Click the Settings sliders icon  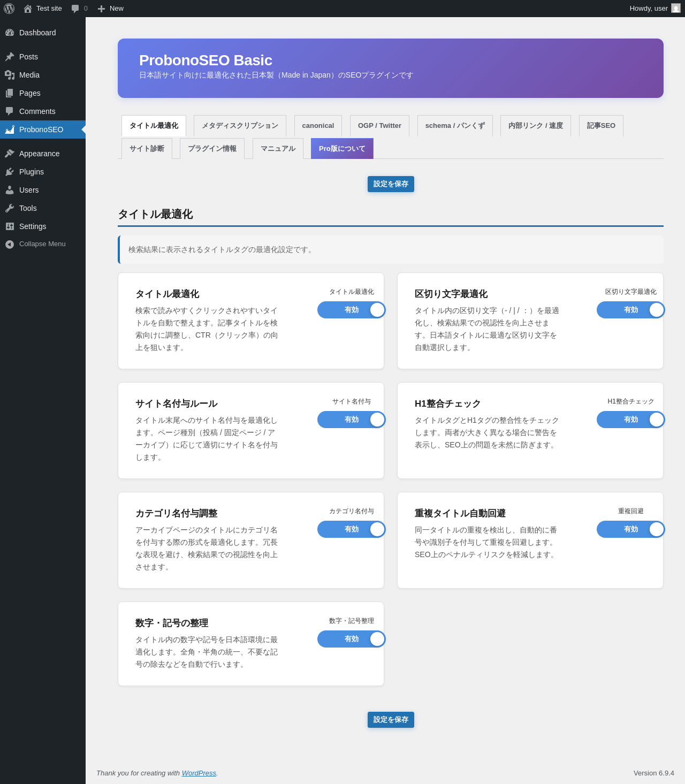tap(10, 226)
